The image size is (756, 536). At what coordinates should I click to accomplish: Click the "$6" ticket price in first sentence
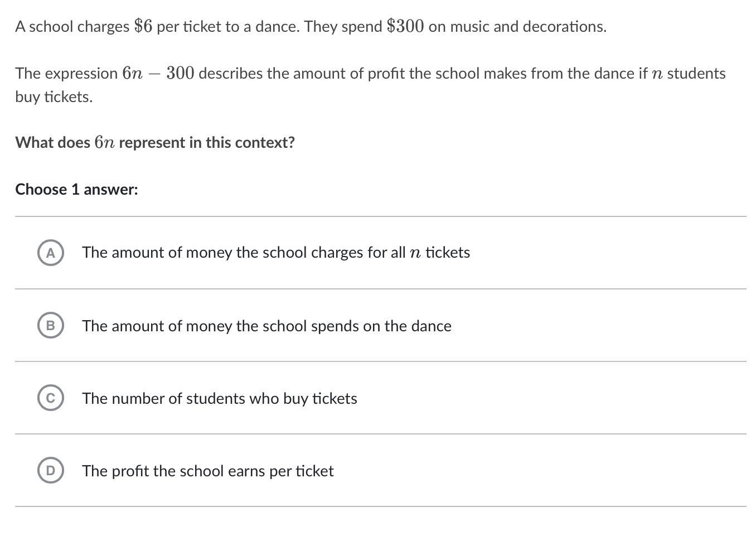coord(143,26)
